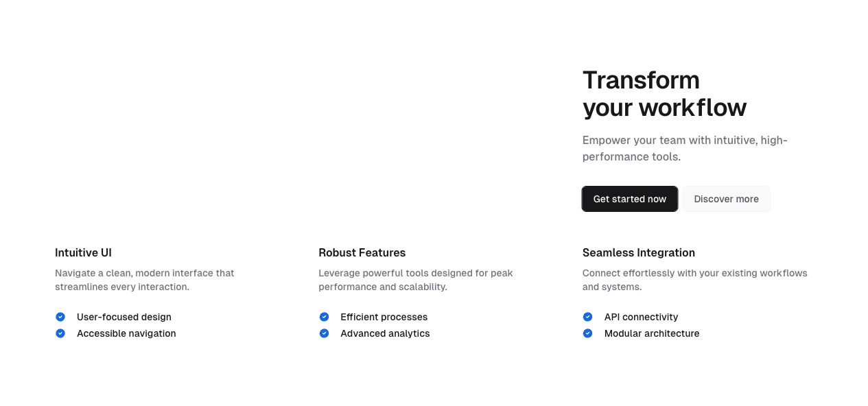Click the check icon beside Modular architecture

click(x=588, y=333)
